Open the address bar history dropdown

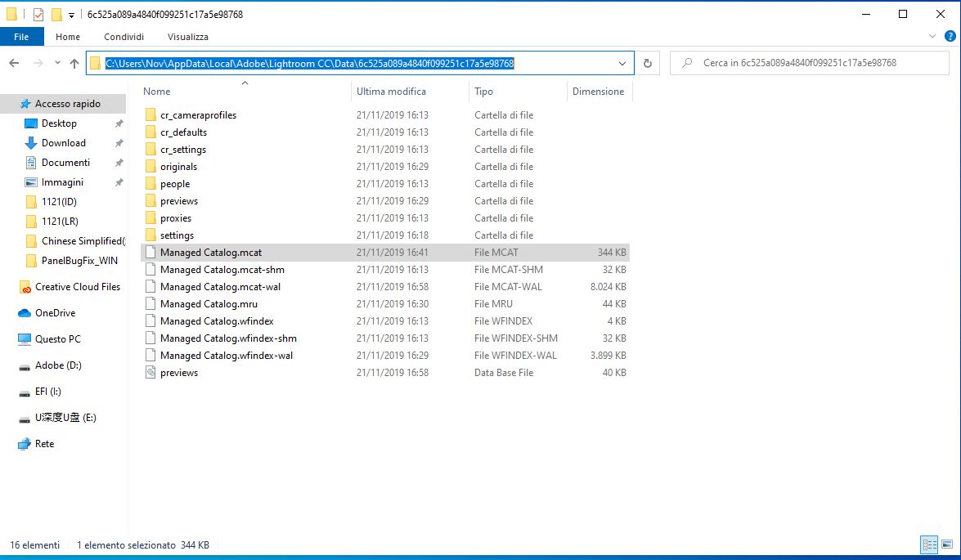point(623,63)
